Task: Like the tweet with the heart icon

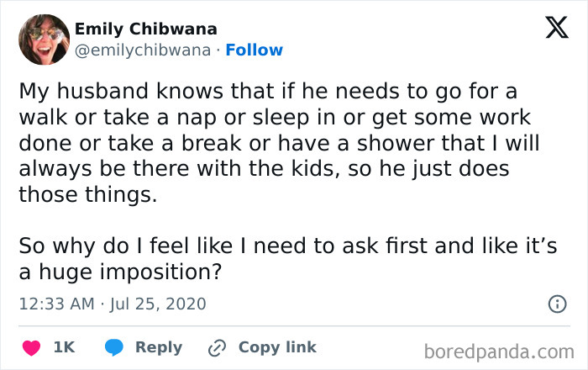Action: [31, 347]
